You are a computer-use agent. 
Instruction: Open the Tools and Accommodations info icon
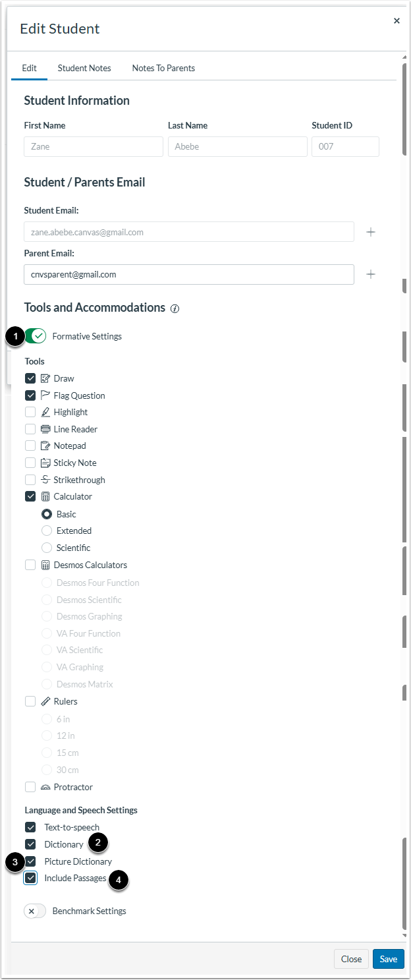pos(173,307)
